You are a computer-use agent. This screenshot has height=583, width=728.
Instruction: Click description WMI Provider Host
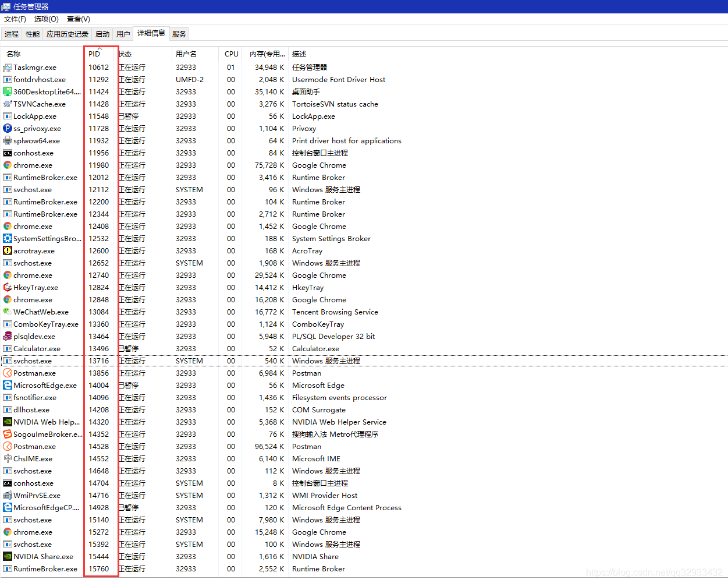325,496
